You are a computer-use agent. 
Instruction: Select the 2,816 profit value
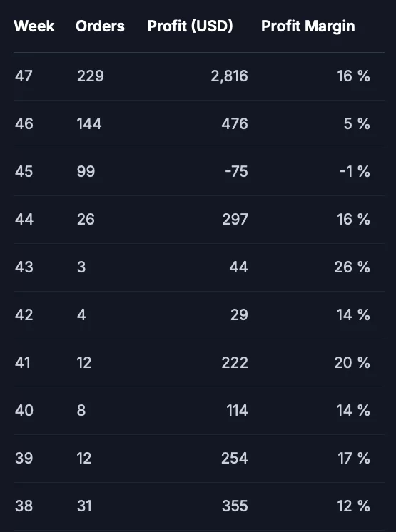coord(229,76)
